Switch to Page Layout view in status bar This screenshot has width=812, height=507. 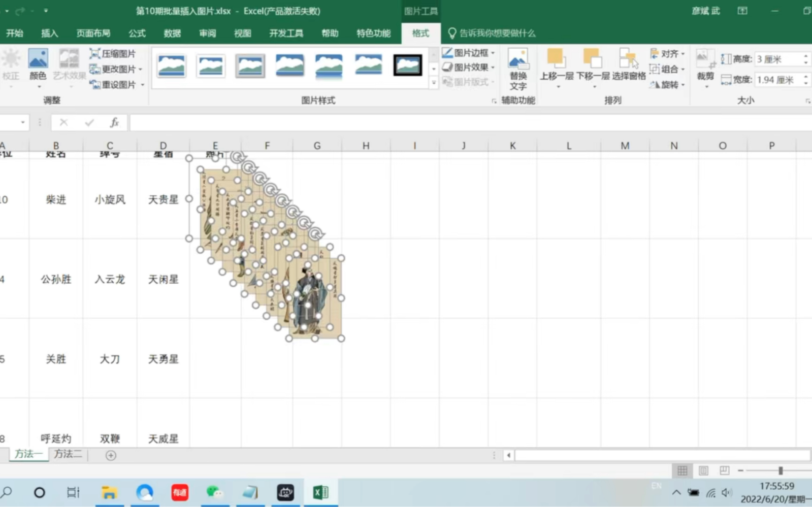click(x=703, y=470)
